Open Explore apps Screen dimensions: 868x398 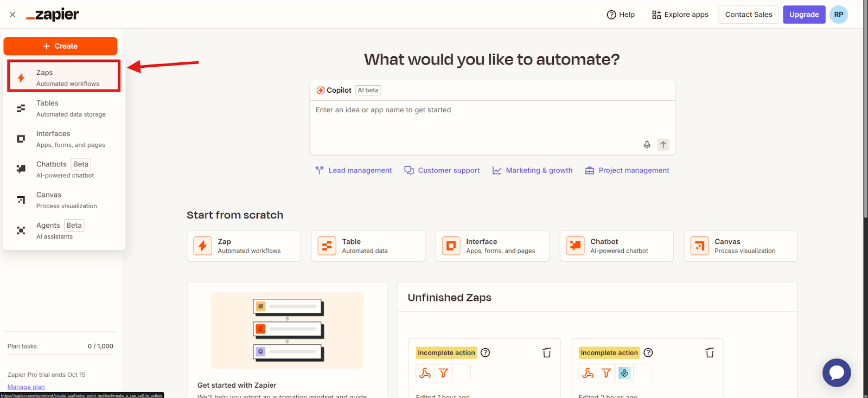[680, 15]
